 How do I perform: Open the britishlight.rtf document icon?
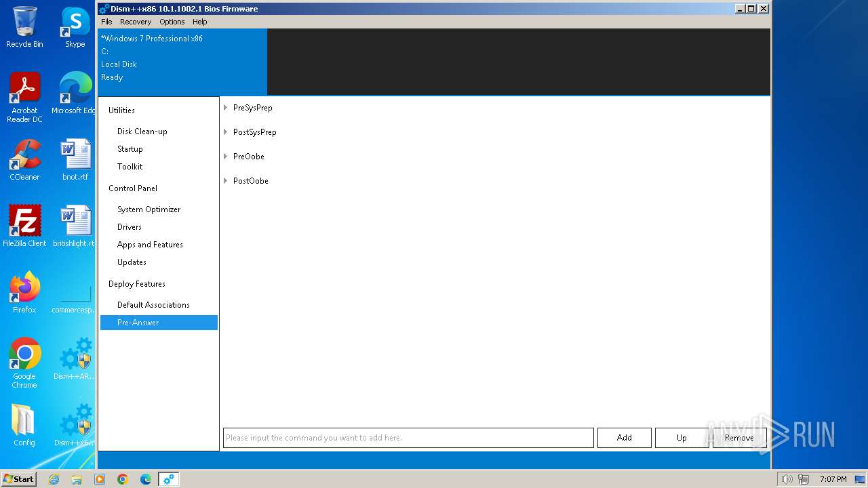(x=73, y=226)
